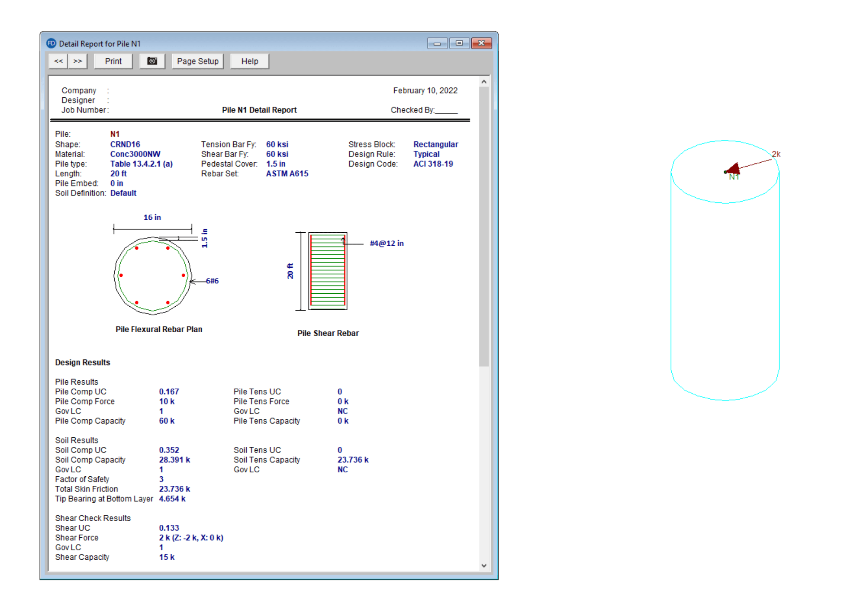Open Help for the detail report
Image resolution: width=860 pixels, height=616 pixels.
pos(249,61)
